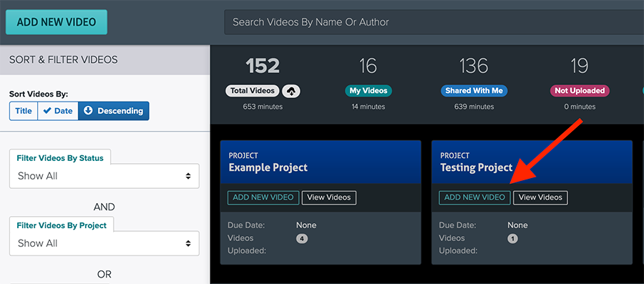
Task: Add new video to Testing Project
Action: point(475,197)
